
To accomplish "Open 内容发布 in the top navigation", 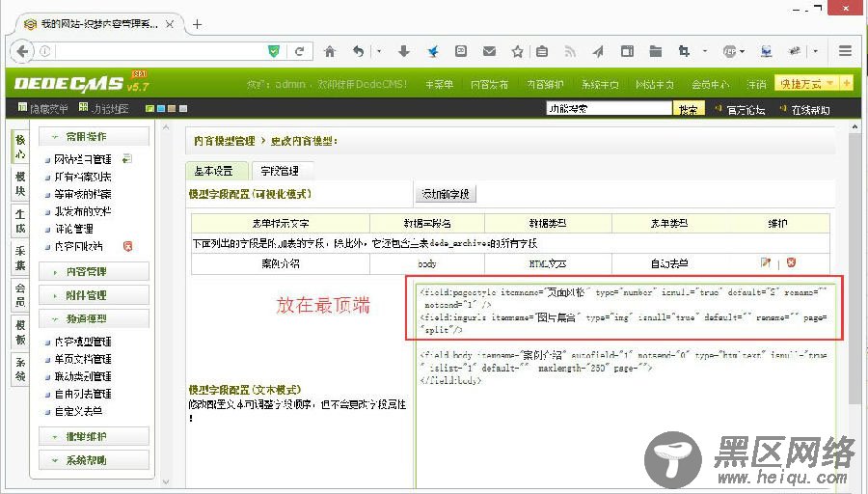I will click(x=489, y=84).
